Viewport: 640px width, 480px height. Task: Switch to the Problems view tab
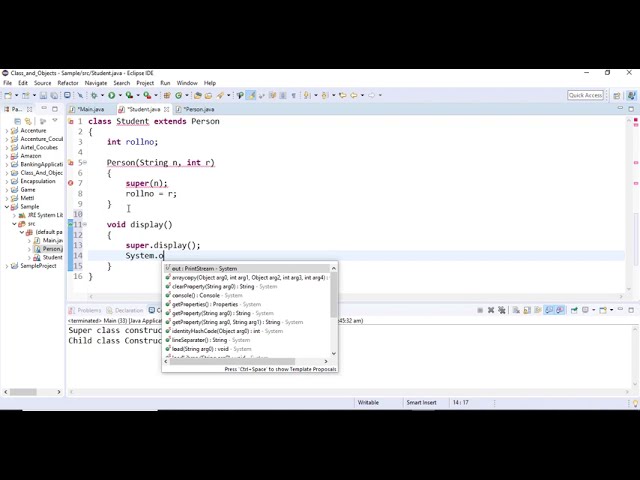[x=85, y=310]
